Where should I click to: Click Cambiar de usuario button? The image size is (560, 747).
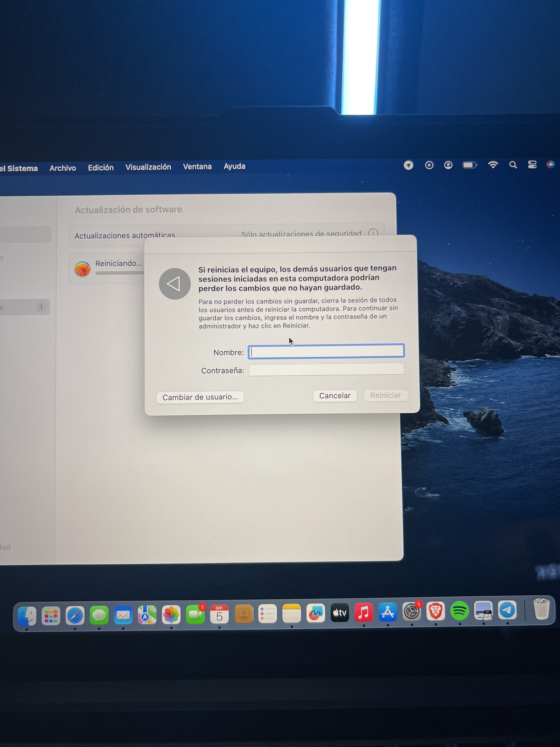[200, 397]
